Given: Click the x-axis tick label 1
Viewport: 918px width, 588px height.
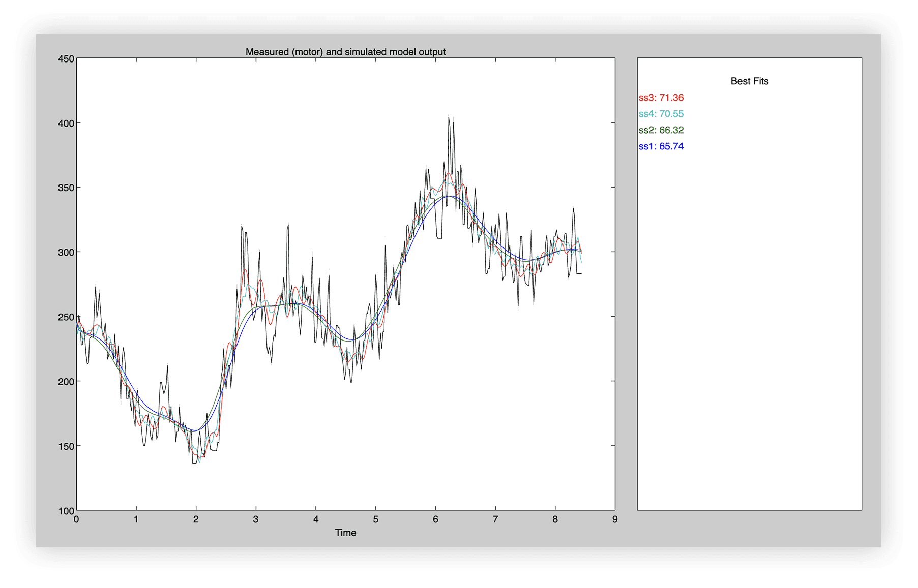Looking at the screenshot, I should [x=136, y=519].
